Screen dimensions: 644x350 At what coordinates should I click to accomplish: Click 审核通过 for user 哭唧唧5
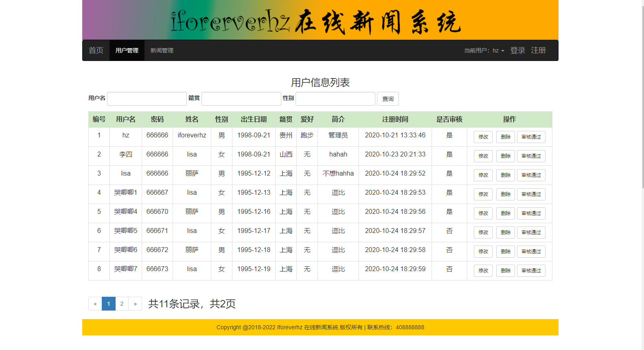[531, 233]
